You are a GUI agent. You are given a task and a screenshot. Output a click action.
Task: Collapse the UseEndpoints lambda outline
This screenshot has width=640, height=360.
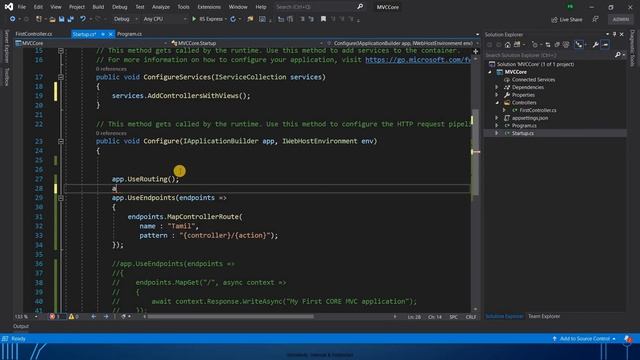coord(60,198)
